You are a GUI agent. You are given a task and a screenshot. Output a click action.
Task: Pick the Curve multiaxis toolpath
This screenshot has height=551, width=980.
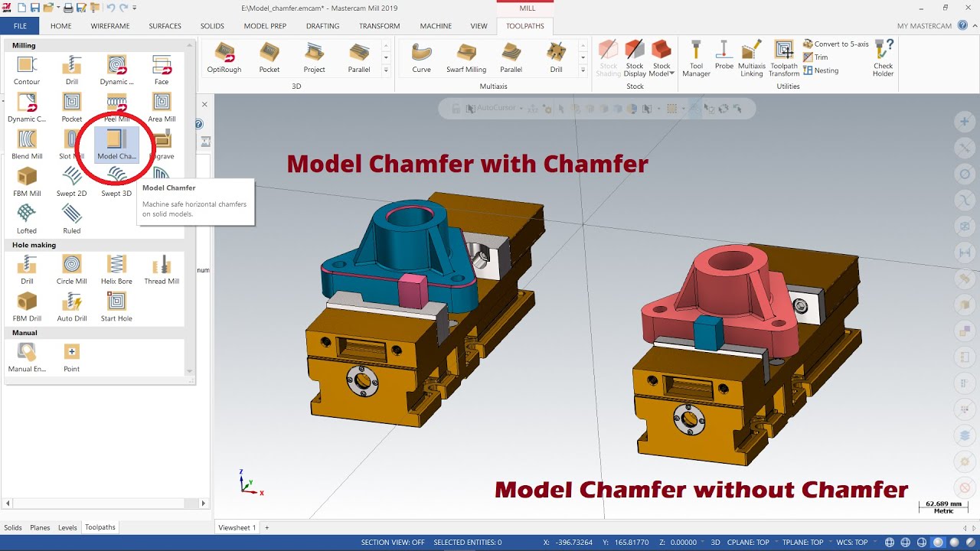(x=421, y=57)
